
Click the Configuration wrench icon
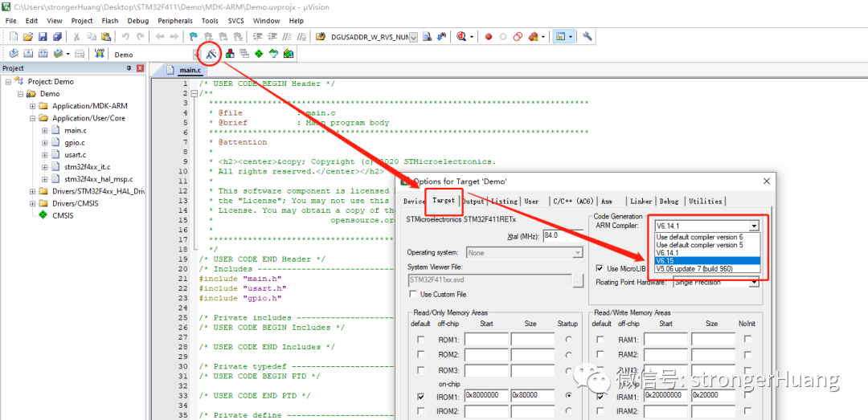[588, 37]
